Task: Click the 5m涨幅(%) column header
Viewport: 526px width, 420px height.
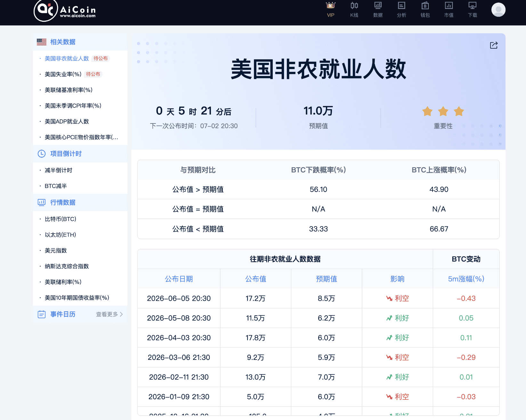Action: [466, 279]
